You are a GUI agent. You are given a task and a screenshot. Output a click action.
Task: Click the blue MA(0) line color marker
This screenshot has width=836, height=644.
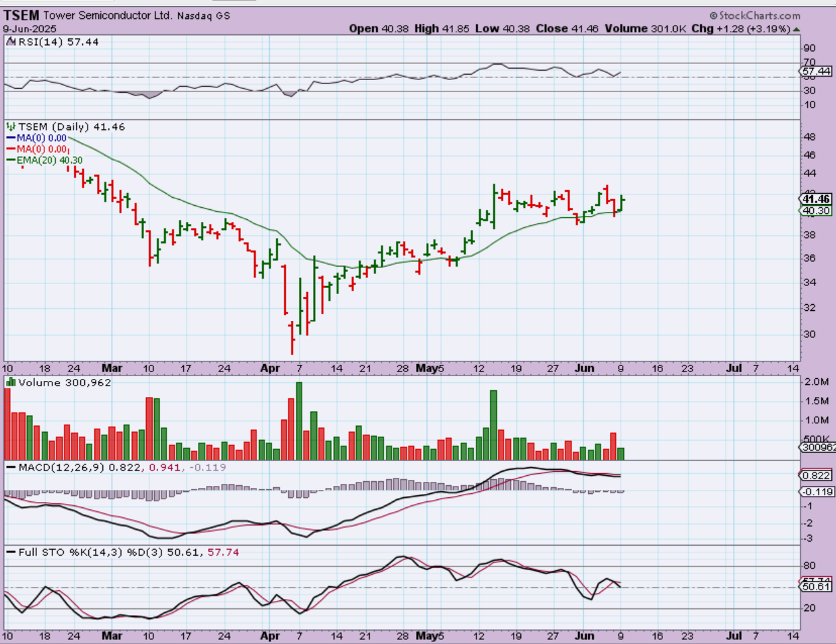pyautogui.click(x=11, y=138)
